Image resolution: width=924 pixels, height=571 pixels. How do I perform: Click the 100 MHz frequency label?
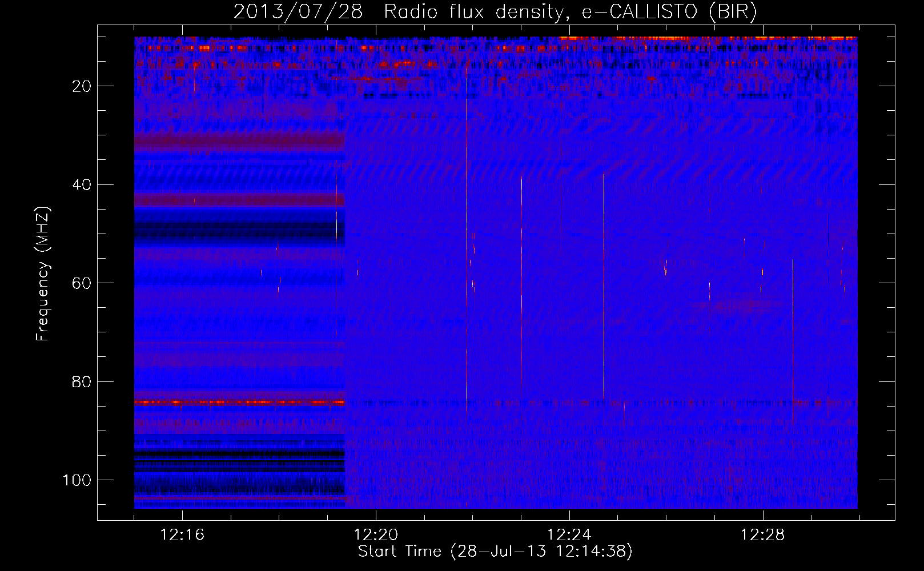point(77,480)
